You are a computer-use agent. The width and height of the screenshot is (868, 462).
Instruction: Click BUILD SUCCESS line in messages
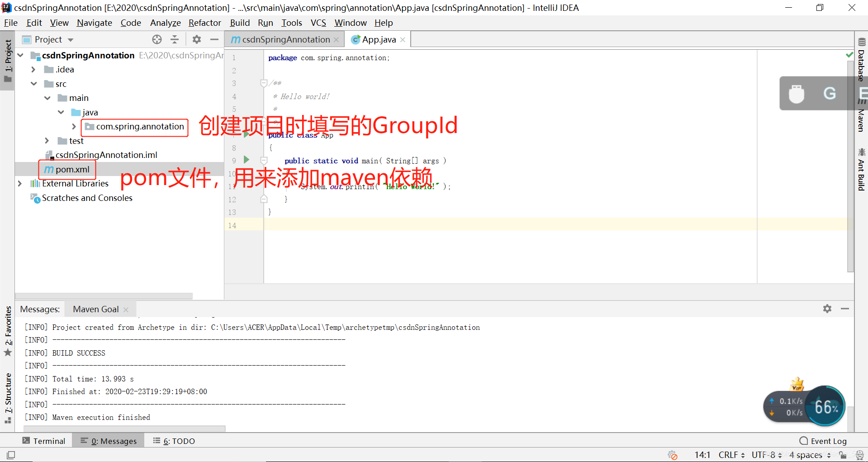[x=79, y=353]
